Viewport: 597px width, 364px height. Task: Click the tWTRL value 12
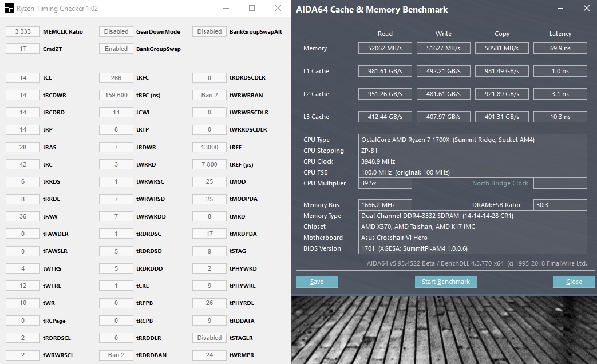pos(23,286)
